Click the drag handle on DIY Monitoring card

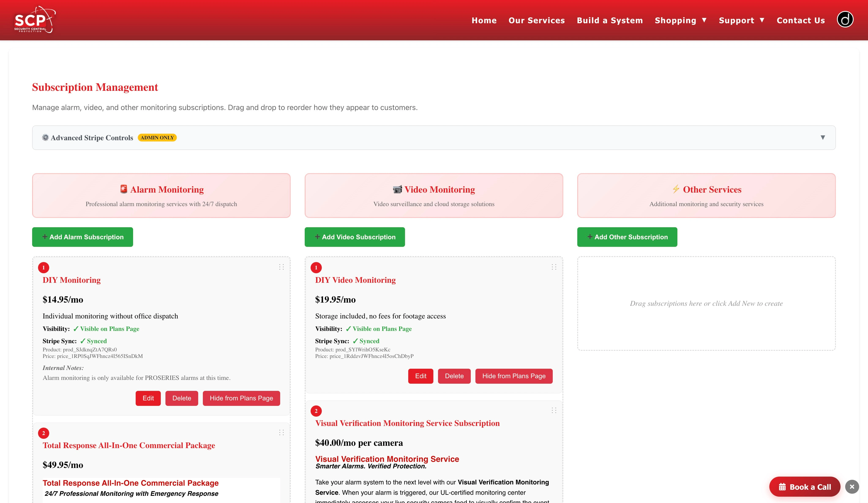281,267
